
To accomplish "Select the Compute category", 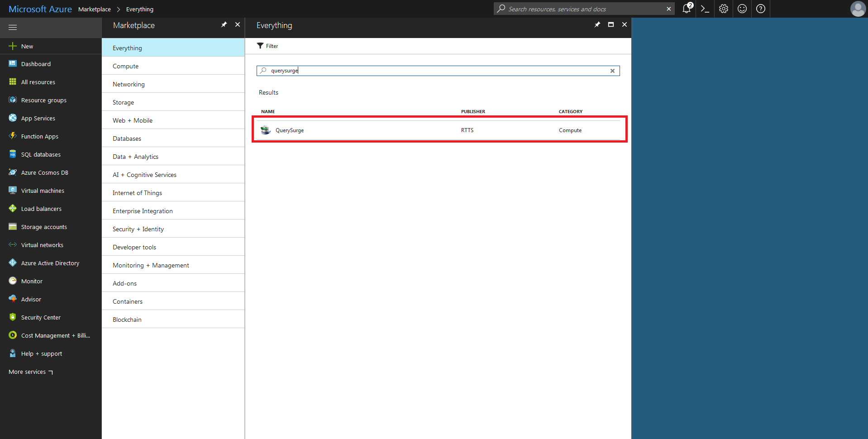I will point(173,66).
